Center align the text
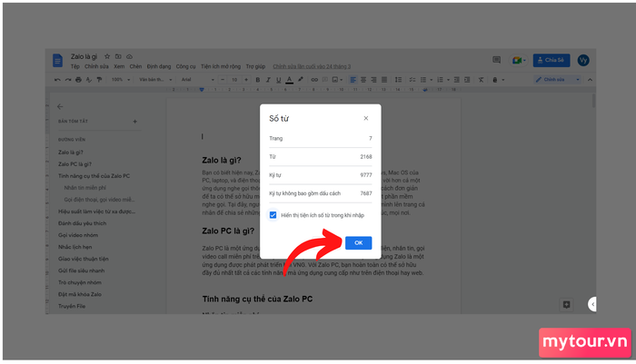 click(x=363, y=80)
